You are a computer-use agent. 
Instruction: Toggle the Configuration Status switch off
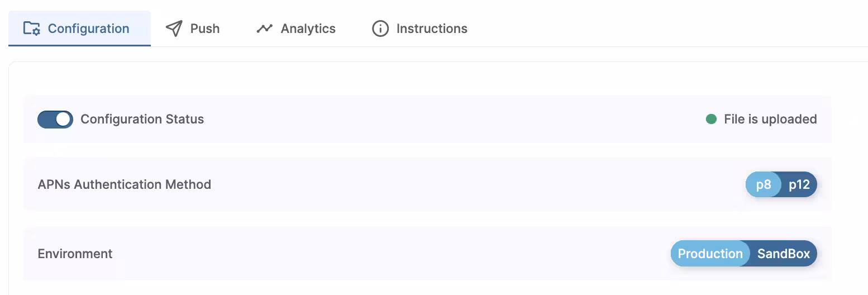point(55,119)
